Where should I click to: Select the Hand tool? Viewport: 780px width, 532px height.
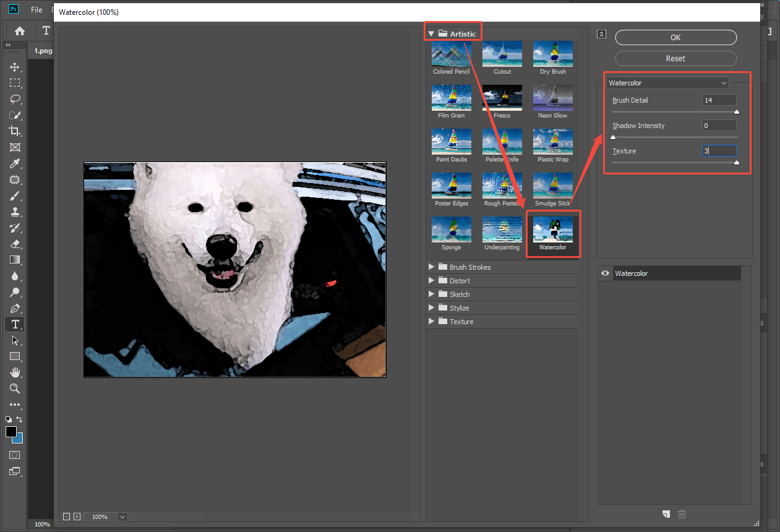coord(14,372)
